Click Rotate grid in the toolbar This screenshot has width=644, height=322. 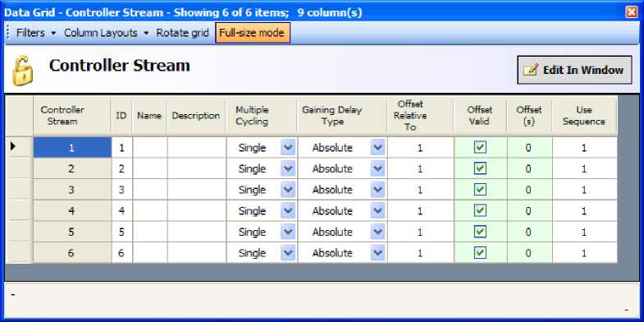coord(183,33)
